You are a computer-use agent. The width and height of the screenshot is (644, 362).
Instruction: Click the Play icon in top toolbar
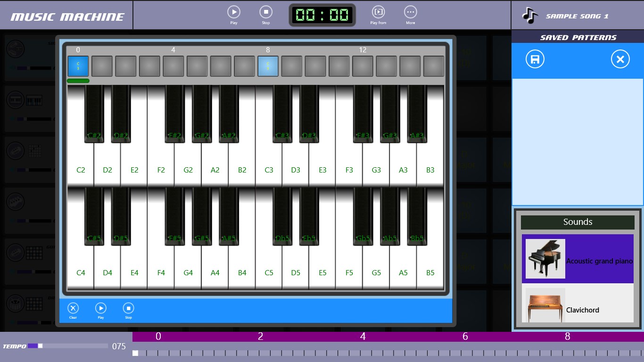[x=233, y=12]
